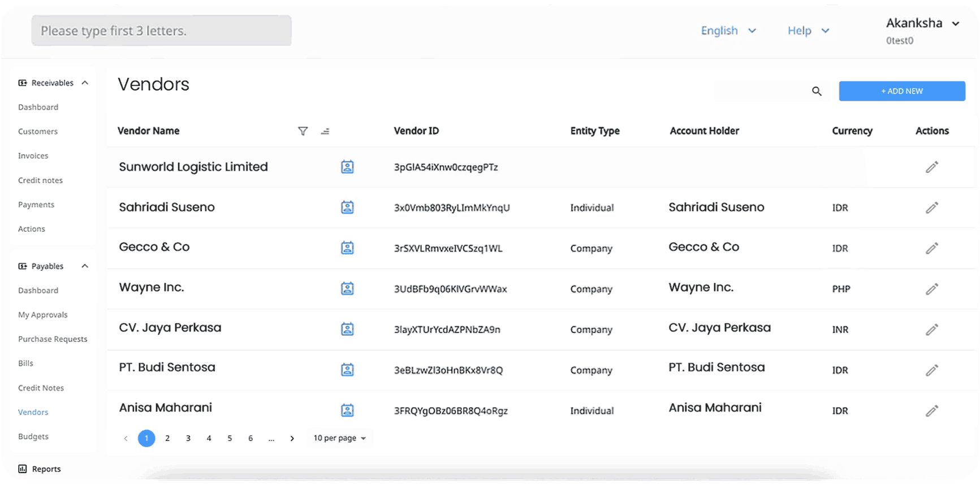Viewport: 980px width, 485px height.
Task: Edit Sunworld Logistic Limited with pencil icon
Action: point(932,167)
